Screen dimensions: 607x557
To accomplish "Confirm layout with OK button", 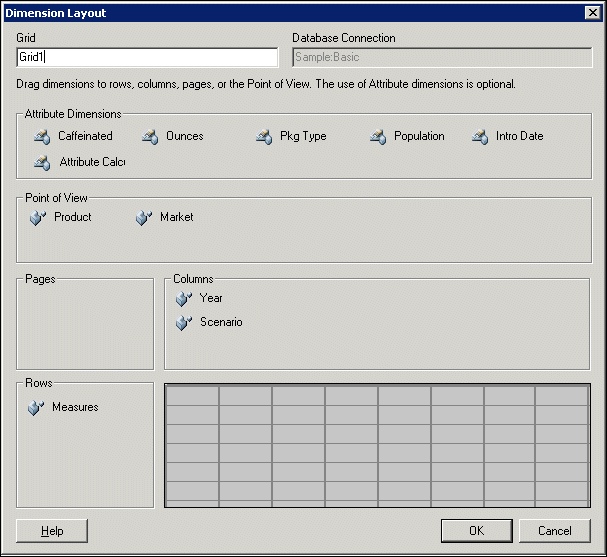I will (477, 531).
